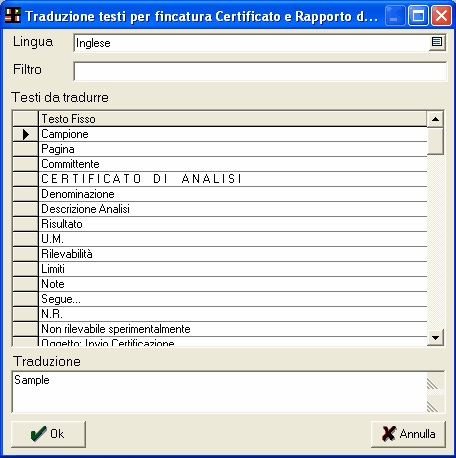Maximize the translation dialog window
This screenshot has height=458, width=456.
(x=418, y=15)
